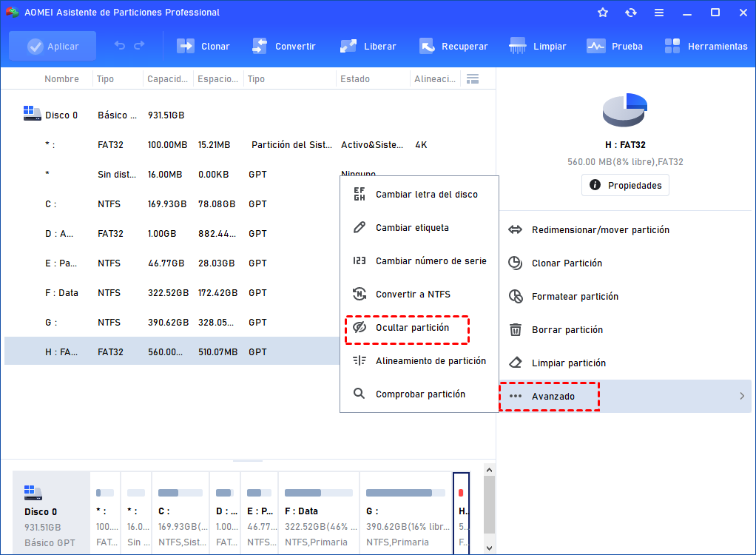
Task: Select the Disco 0 row
Action: coord(250,115)
